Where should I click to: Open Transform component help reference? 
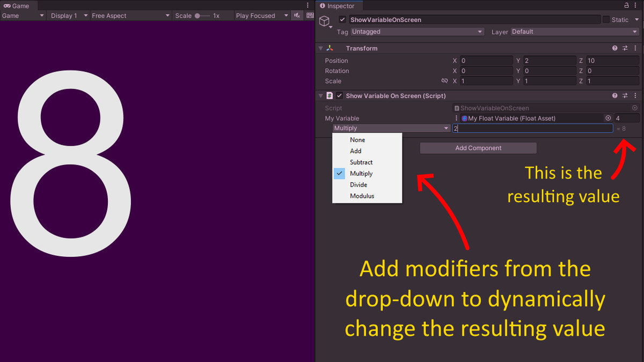pyautogui.click(x=615, y=48)
